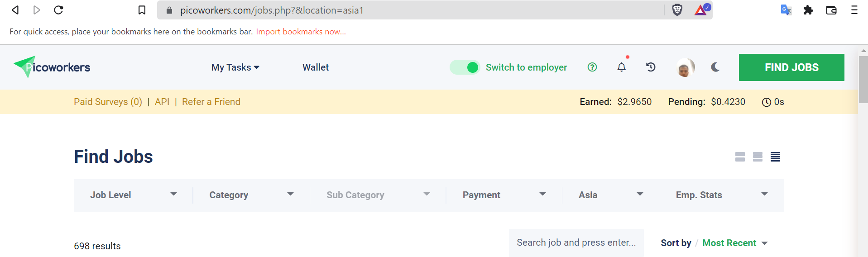Open the Category dropdown
The image size is (868, 257).
[251, 195]
